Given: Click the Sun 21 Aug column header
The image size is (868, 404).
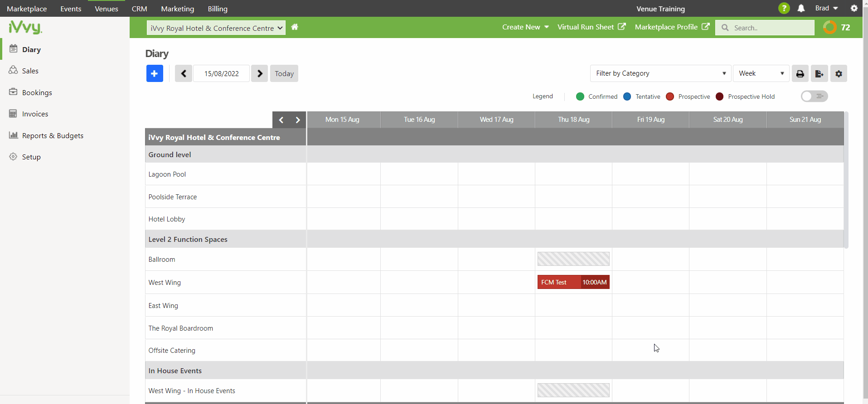Looking at the screenshot, I should (x=805, y=120).
